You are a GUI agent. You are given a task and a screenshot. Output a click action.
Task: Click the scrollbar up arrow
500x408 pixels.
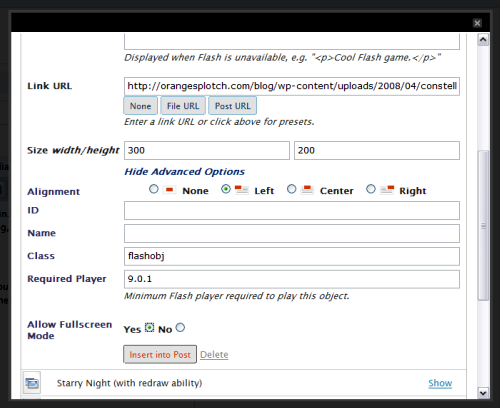[x=483, y=40]
